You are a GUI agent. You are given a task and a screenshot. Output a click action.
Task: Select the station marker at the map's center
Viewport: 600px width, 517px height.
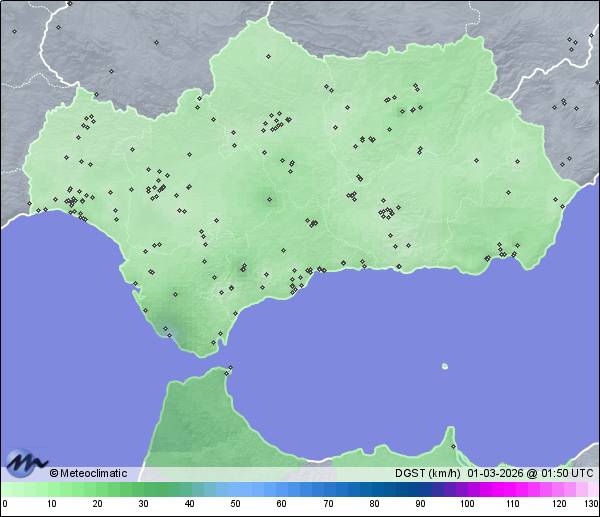tap(268, 200)
